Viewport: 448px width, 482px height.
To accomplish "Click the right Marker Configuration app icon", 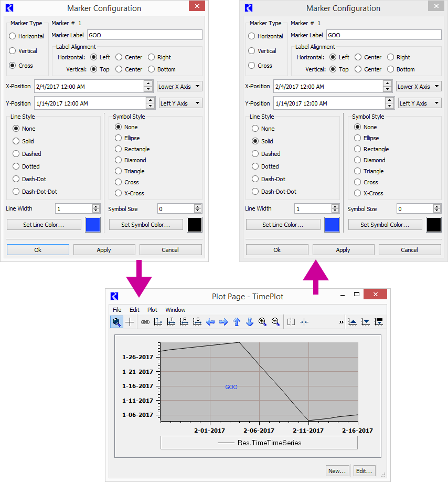I will pos(249,8).
